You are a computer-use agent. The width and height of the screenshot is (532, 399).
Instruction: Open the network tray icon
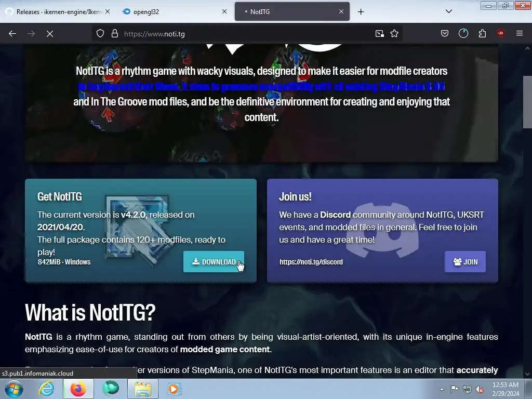tap(467, 389)
